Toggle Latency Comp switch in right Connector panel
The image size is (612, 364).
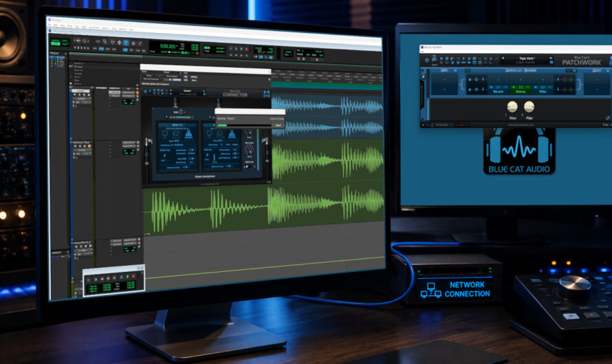[x=229, y=166]
